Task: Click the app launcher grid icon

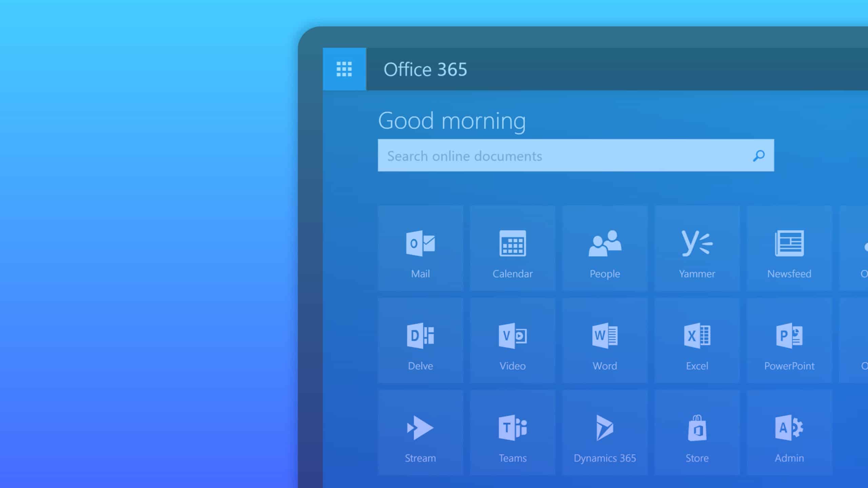Action: 344,69
